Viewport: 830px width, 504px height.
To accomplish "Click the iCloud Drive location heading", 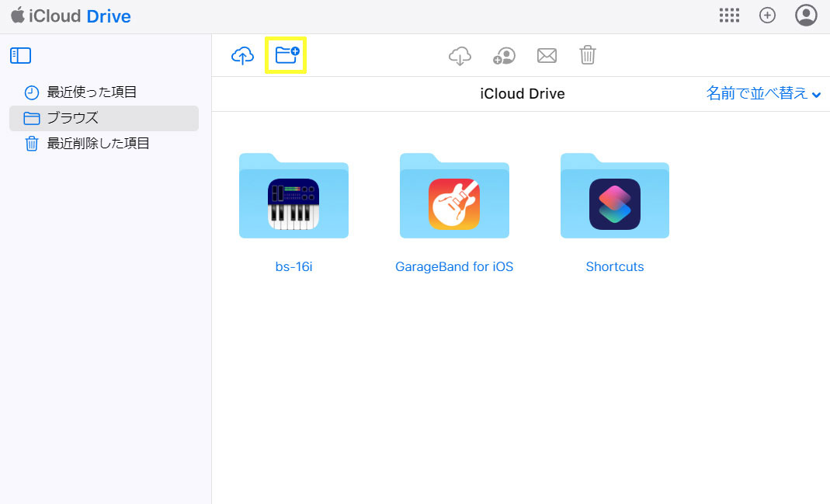I will [x=523, y=94].
